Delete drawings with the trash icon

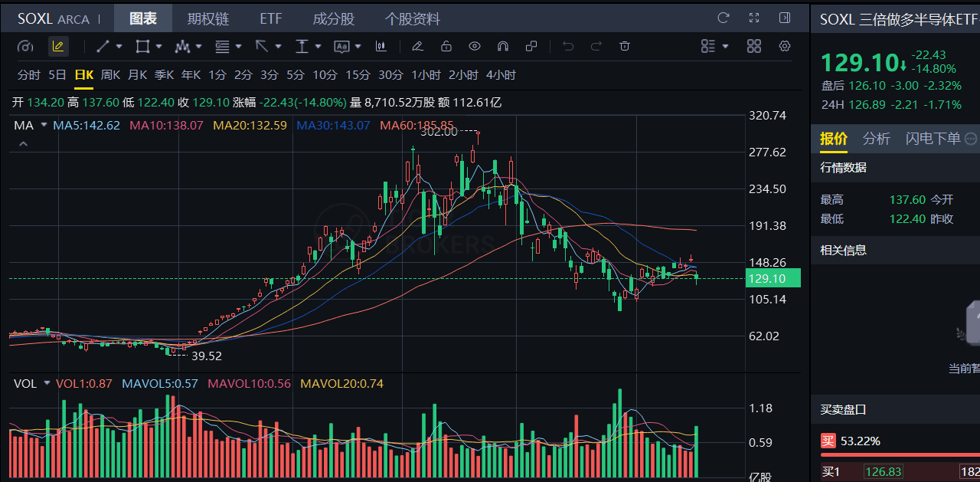tap(625, 47)
